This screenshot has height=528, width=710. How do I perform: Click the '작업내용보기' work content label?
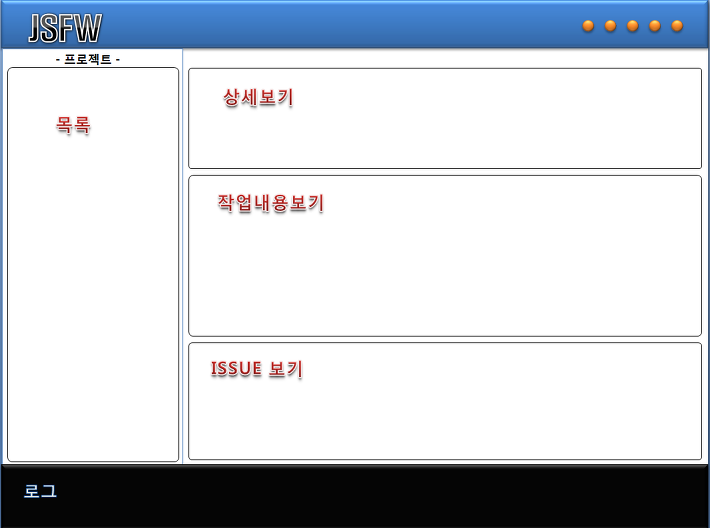270,203
